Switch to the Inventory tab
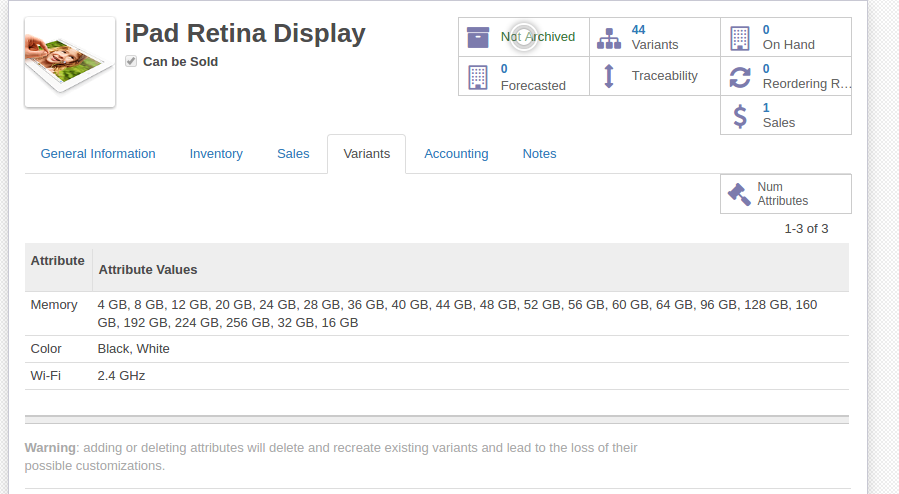Screen dimensions: 899x494 coord(216,154)
